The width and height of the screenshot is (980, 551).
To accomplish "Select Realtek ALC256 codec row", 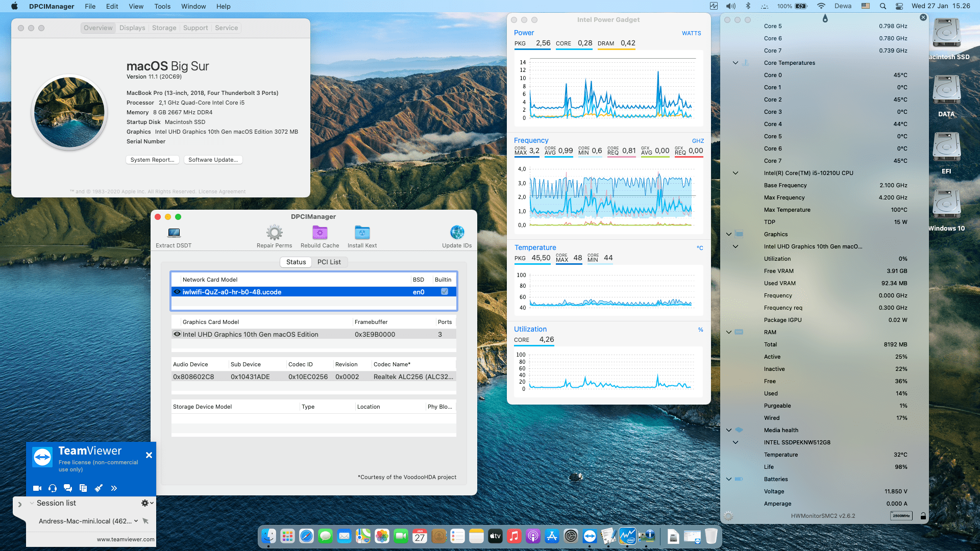I will [x=313, y=377].
